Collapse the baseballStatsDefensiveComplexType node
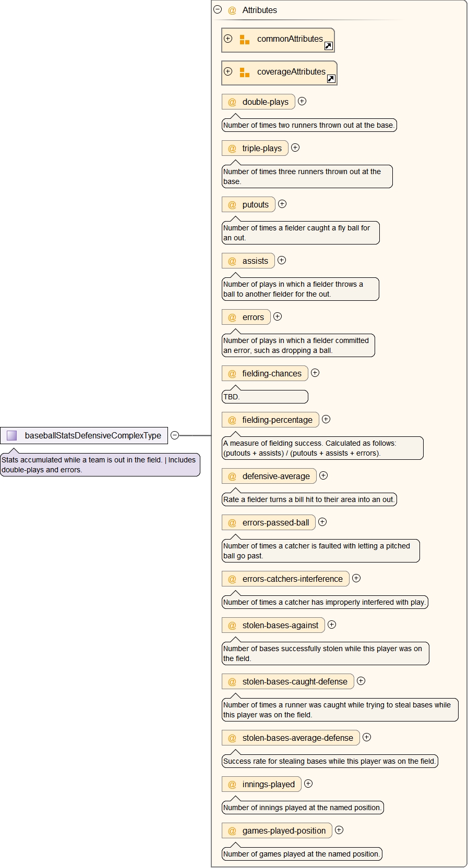The image size is (468, 868). [x=175, y=435]
